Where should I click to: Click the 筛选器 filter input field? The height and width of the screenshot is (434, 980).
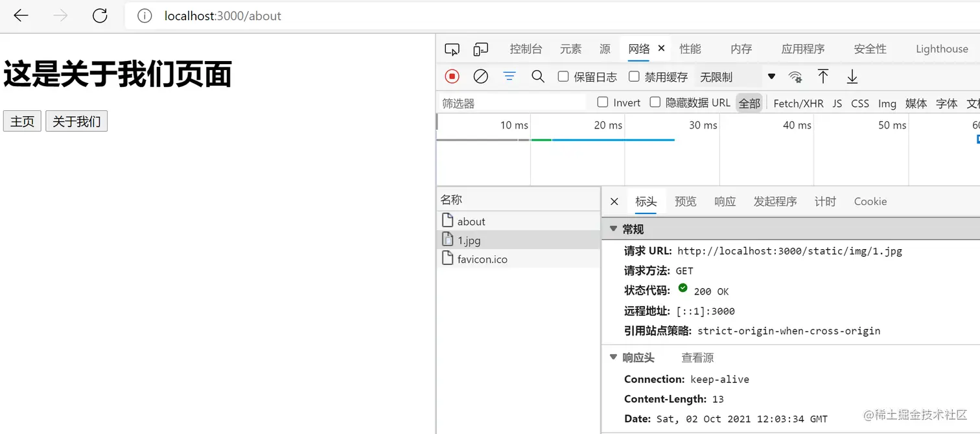click(x=512, y=103)
